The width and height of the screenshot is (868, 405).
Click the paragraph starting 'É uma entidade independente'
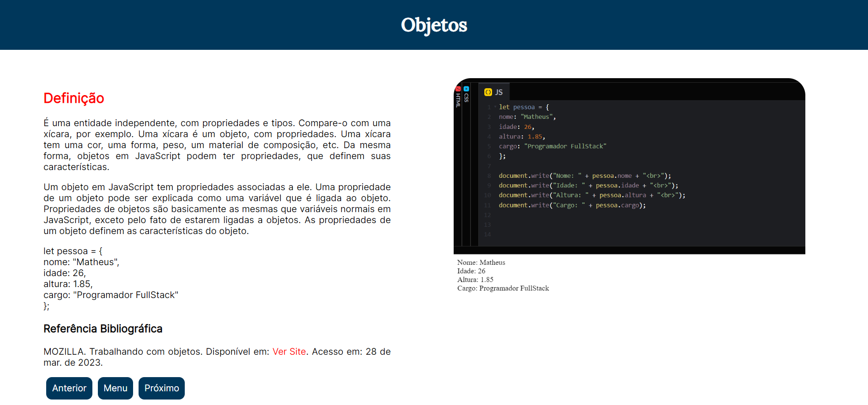tap(217, 145)
